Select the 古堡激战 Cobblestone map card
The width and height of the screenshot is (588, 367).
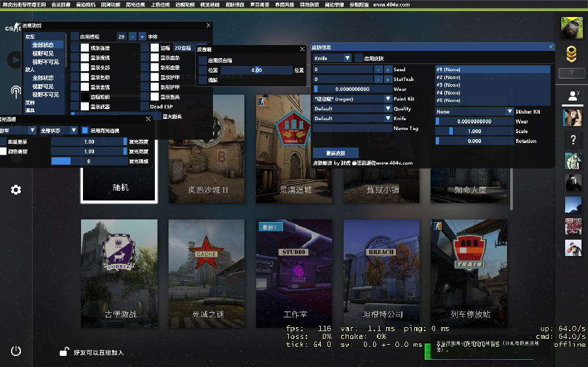coord(120,273)
